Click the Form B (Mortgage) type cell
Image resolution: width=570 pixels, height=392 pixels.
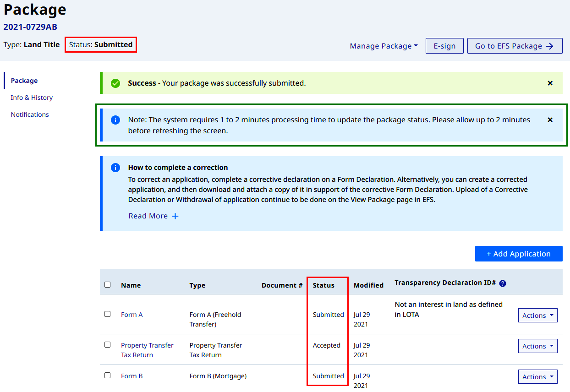[x=218, y=376]
